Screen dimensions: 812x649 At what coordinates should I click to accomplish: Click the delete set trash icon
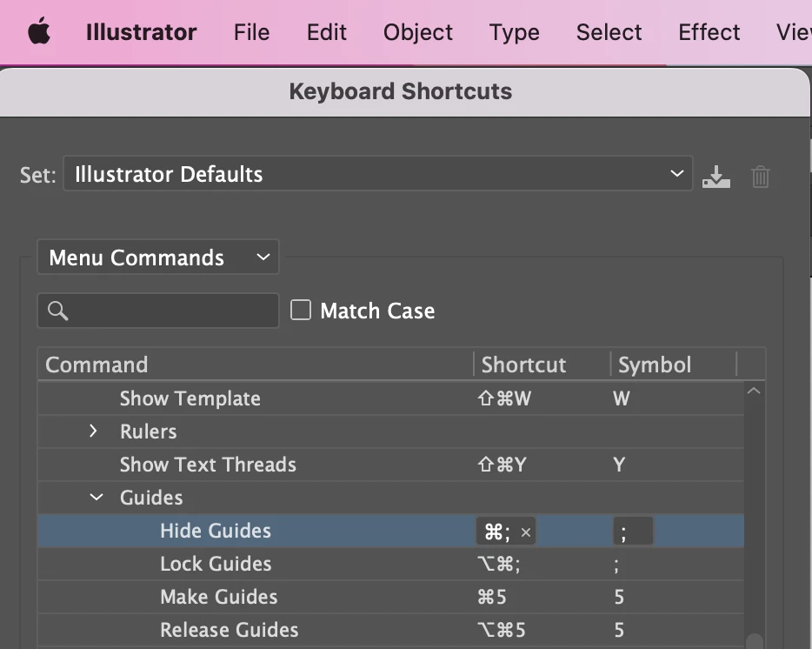pos(760,177)
